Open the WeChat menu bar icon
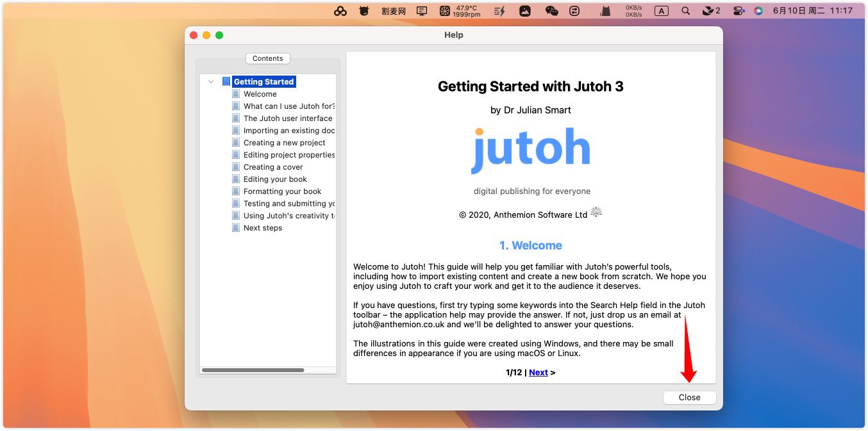This screenshot has height=431, width=868. pyautogui.click(x=551, y=11)
